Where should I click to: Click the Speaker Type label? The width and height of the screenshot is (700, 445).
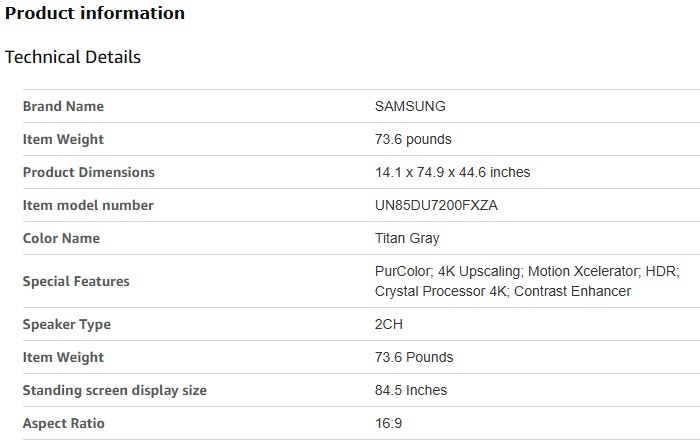pyautogui.click(x=67, y=324)
